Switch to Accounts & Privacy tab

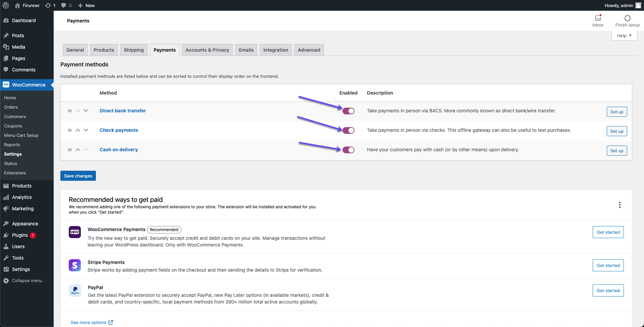[207, 50]
